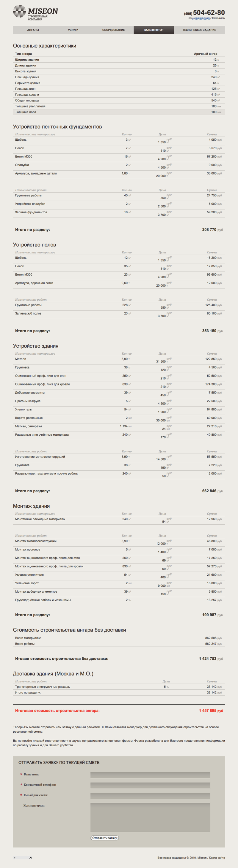Click the Толщина пола highlighted row
This screenshot has height=868, width=238.
click(119, 112)
